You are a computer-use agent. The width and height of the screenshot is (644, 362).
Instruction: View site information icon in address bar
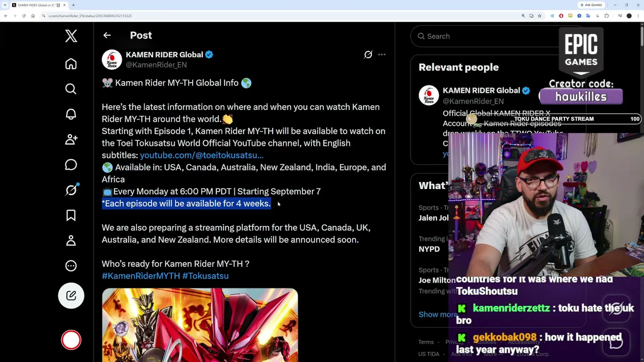tap(44, 16)
